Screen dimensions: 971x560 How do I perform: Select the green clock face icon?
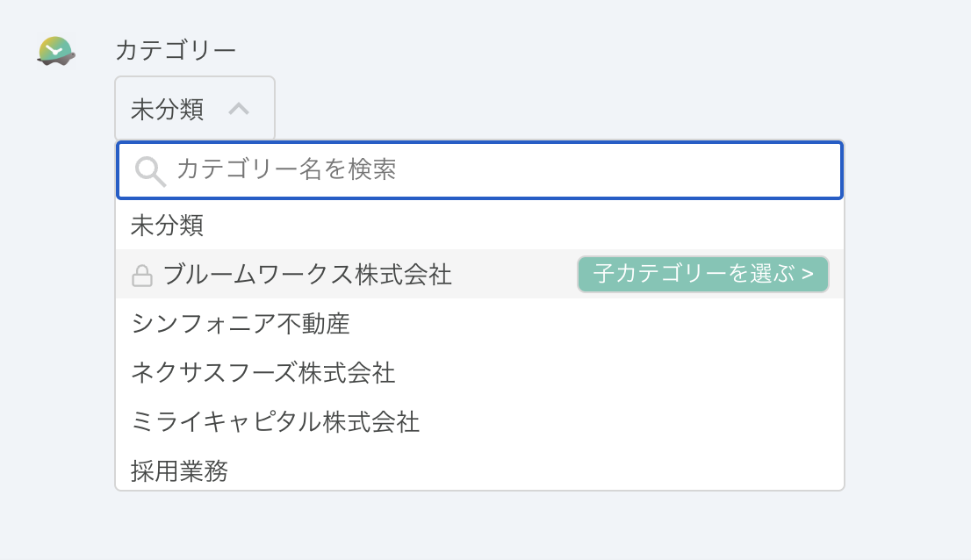pyautogui.click(x=54, y=50)
